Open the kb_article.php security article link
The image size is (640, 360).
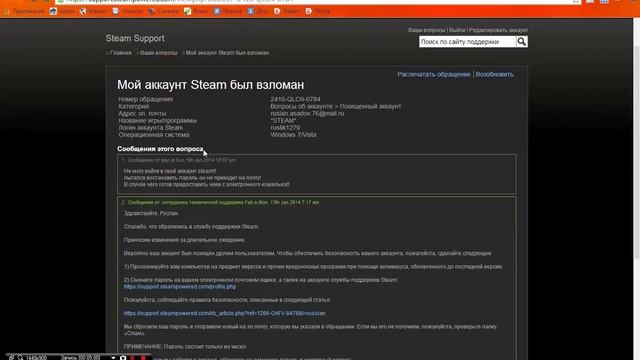(x=224, y=313)
